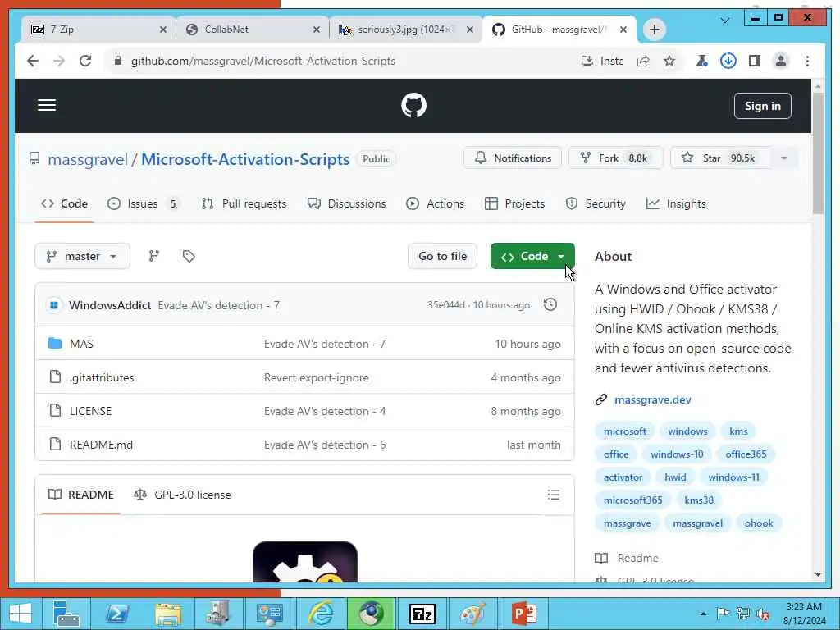Click the chain link icon near massgrave.dev
This screenshot has width=840, height=630.
pyautogui.click(x=601, y=399)
